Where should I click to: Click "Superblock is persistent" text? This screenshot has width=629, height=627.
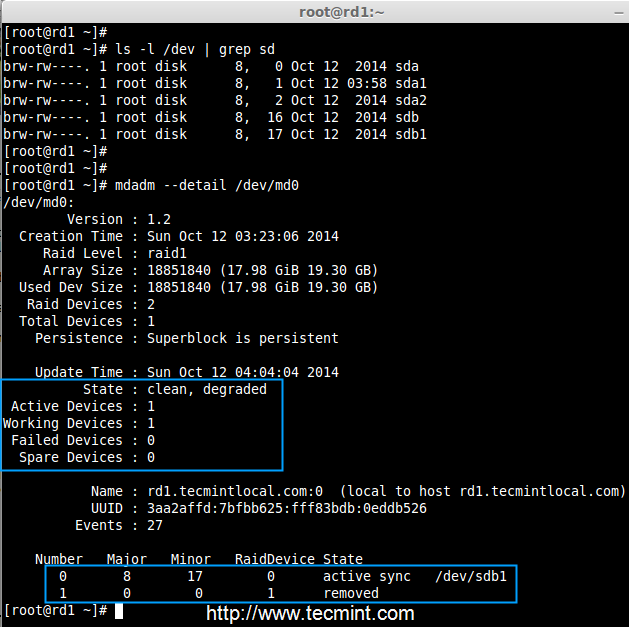243,338
